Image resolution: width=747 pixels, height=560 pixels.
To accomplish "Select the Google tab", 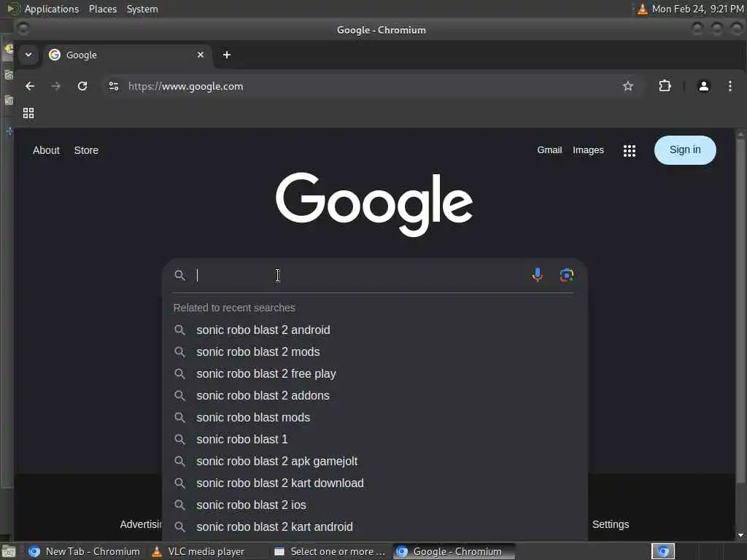I will click(x=127, y=55).
